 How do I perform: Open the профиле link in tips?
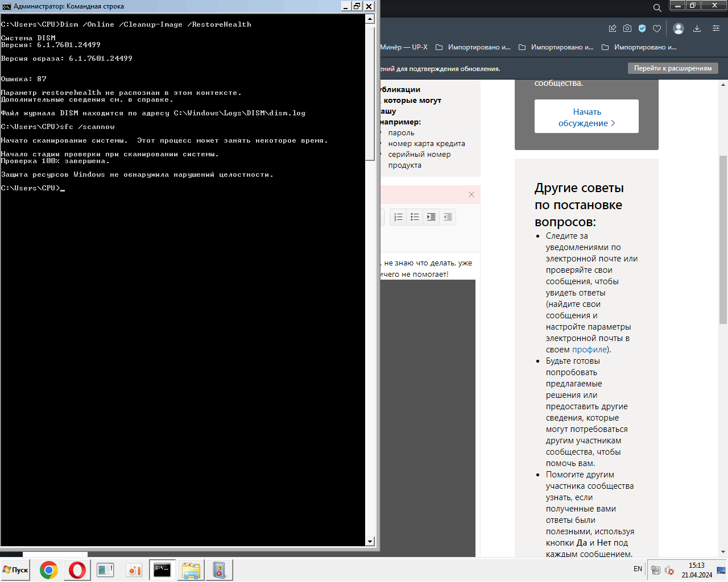pyautogui.click(x=589, y=350)
